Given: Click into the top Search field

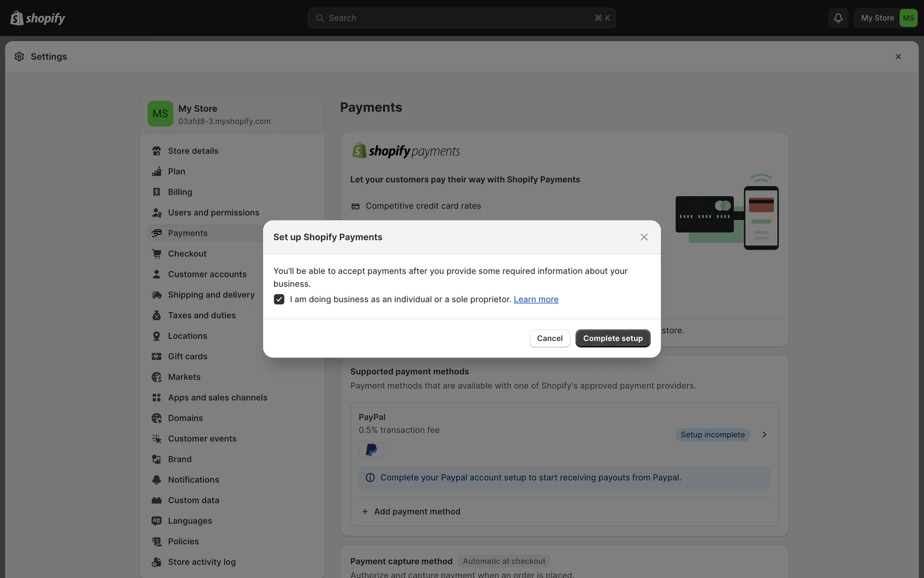Looking at the screenshot, I should tap(461, 18).
